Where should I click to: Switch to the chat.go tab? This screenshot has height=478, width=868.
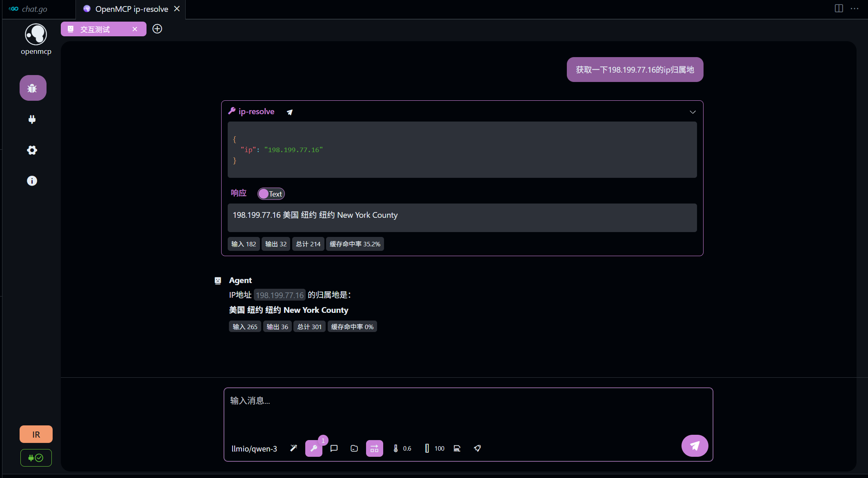point(35,9)
